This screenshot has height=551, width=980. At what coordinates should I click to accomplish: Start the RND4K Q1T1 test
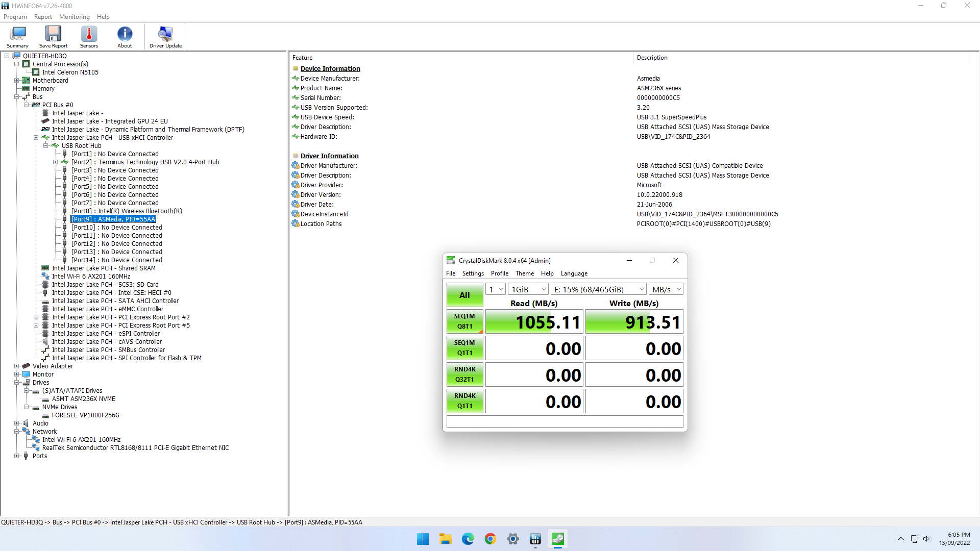coord(464,401)
